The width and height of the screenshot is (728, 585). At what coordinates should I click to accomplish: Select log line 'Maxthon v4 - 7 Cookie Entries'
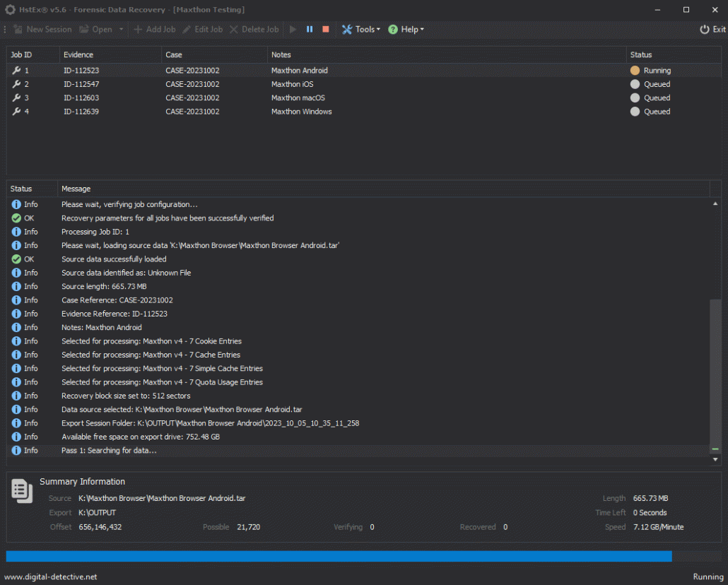358,341
